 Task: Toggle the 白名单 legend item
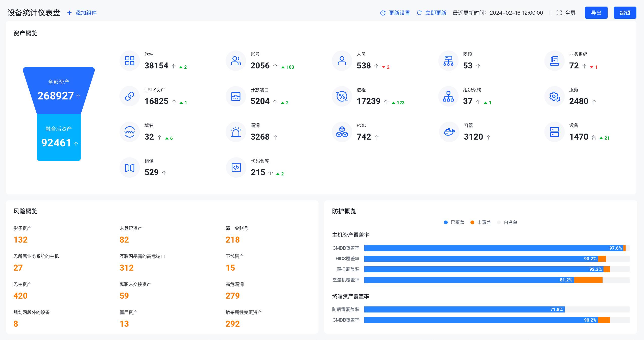pyautogui.click(x=507, y=222)
